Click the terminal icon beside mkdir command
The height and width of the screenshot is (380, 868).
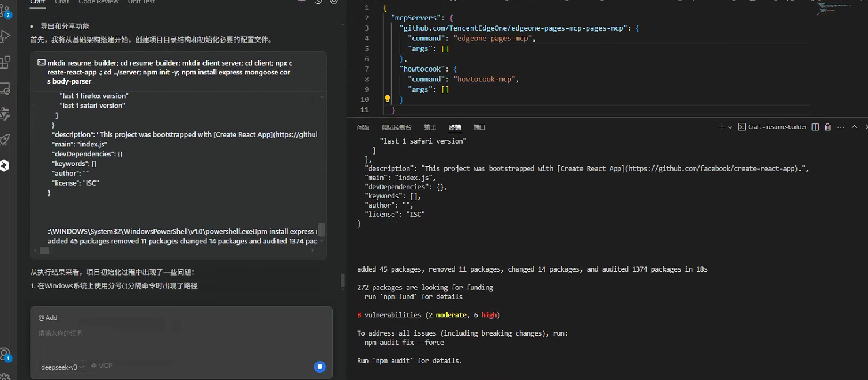[x=41, y=62]
